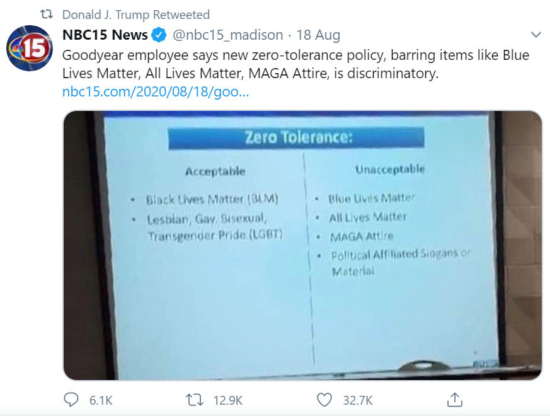Click the 32.7K likes count
The width and height of the screenshot is (550, 416).
357,400
